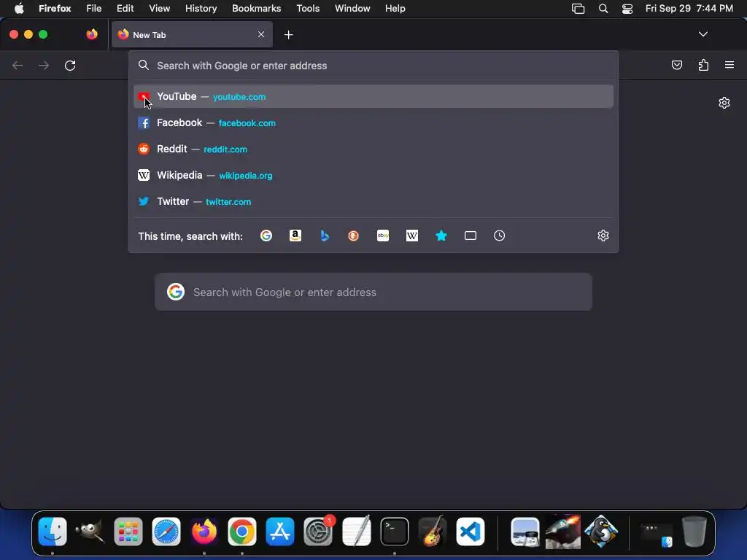Screen dimensions: 747x560
Task: Search in History clock icon
Action: 499,236
